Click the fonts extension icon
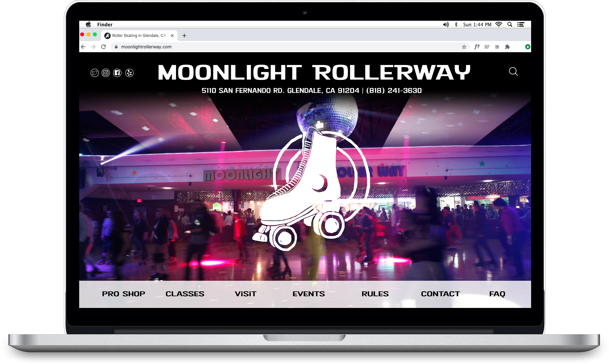Viewport: 609px width, 364px height. point(477,47)
